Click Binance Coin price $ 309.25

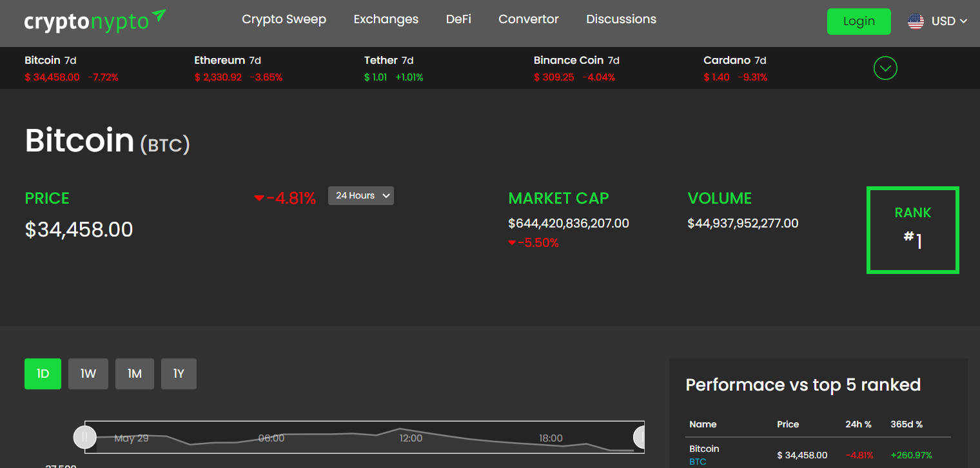coord(554,77)
